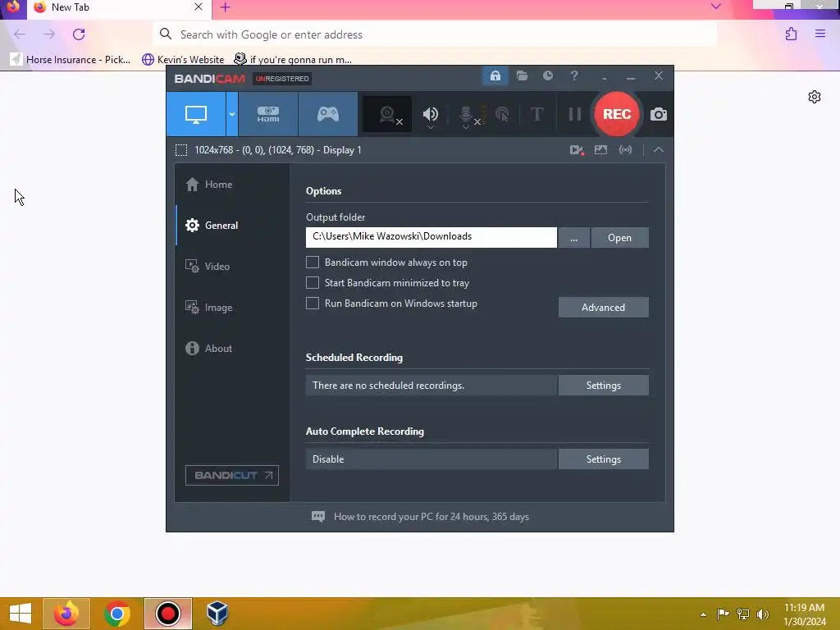Toggle the speaker sound icon
Viewport: 840px width, 630px height.
coord(430,113)
